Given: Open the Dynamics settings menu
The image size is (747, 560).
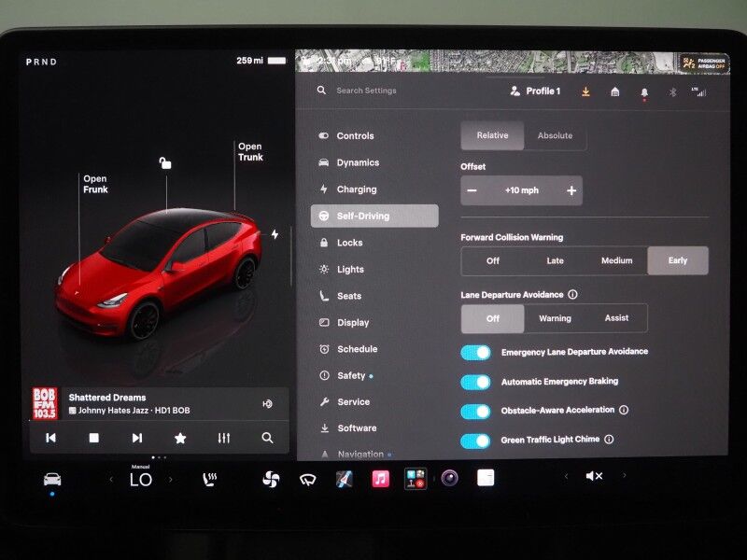Looking at the screenshot, I should tap(374, 162).
